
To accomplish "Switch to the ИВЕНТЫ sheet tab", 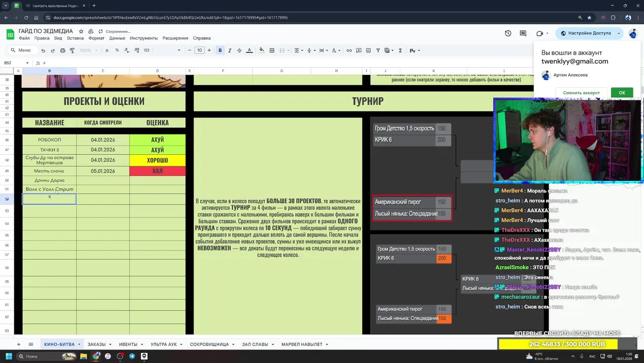I will (x=128, y=344).
